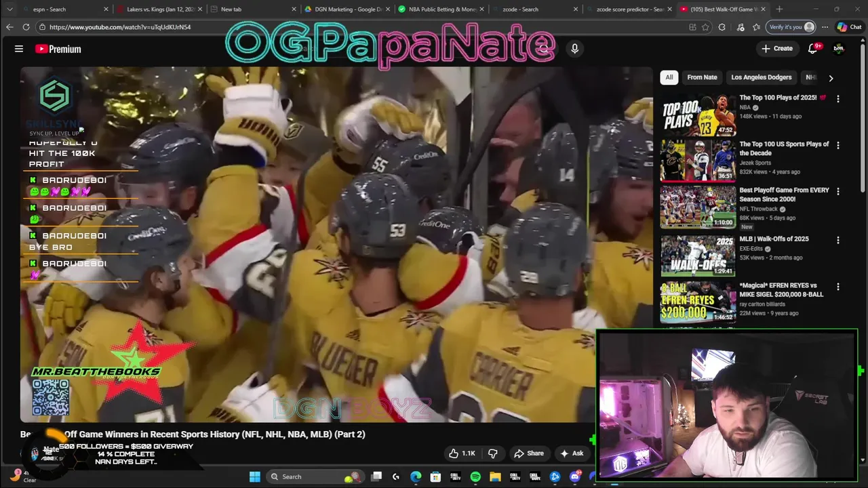868x488 pixels.
Task: Open Top 100 Plays of 2025 thumbnail
Action: point(698,114)
